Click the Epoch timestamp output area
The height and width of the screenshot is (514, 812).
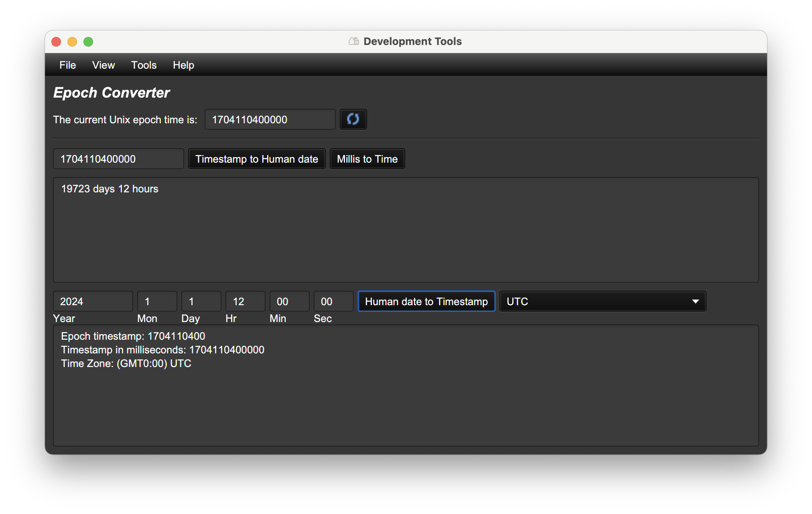click(x=406, y=385)
